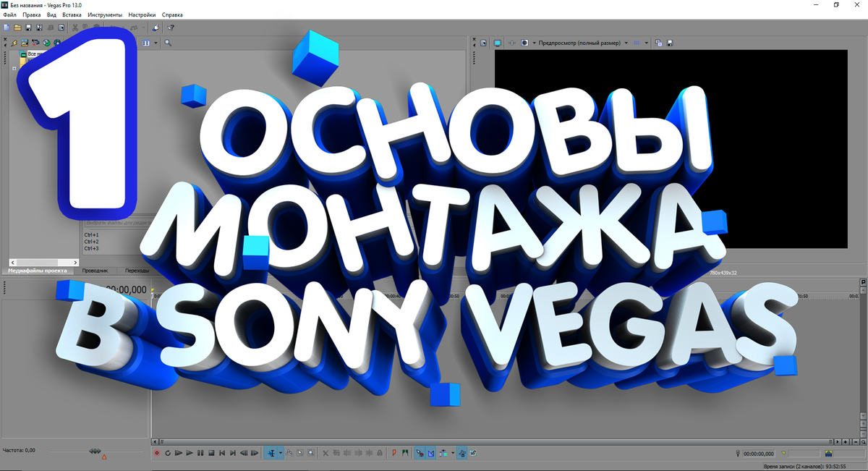This screenshot has width=868, height=471.
Task: Open the Вид menu
Action: (x=51, y=14)
